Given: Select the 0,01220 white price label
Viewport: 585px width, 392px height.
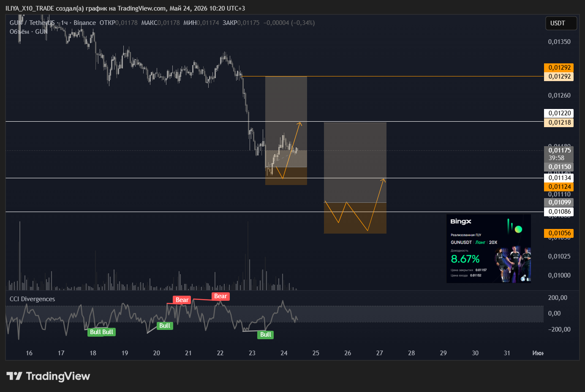Looking at the screenshot, I should click(x=559, y=113).
